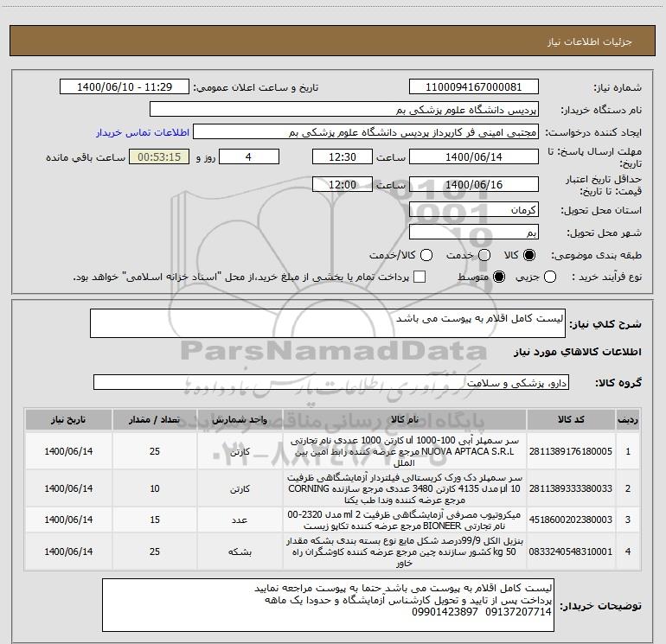Click the تعداد / مقدار column header

[155, 419]
